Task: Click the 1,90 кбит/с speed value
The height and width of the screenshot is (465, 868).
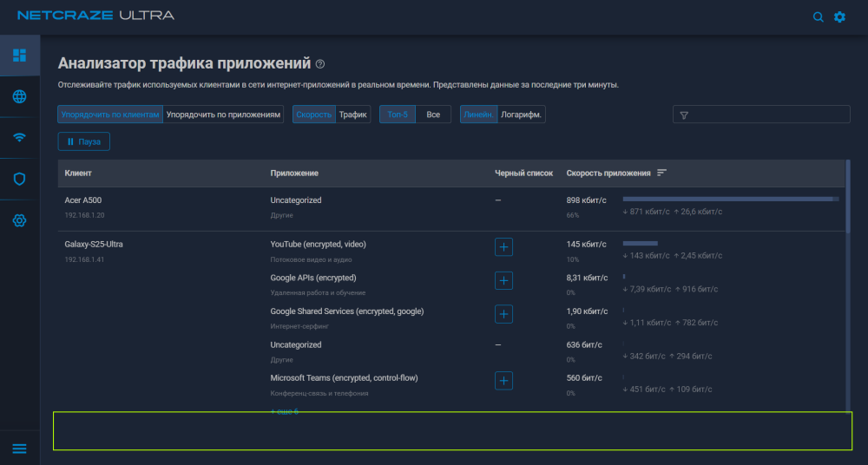Action: (587, 311)
